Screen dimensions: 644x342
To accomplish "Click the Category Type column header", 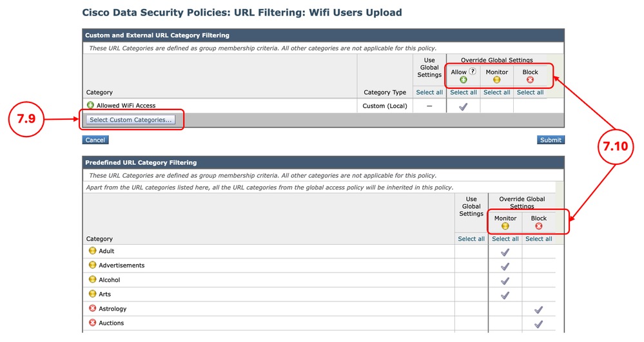I will pyautogui.click(x=385, y=92).
